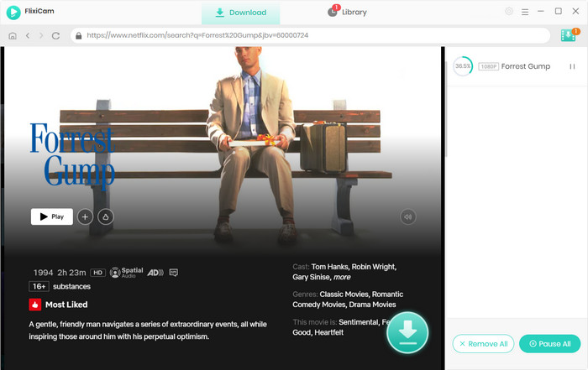This screenshot has height=370, width=588.
Task: Click the Most Liked thumbs badge
Action: click(35, 305)
